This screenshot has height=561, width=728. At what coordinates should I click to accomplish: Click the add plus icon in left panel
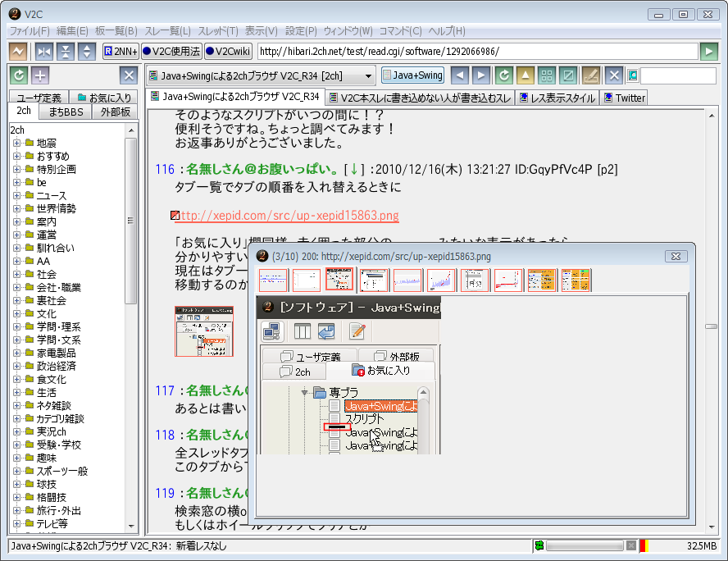point(40,75)
